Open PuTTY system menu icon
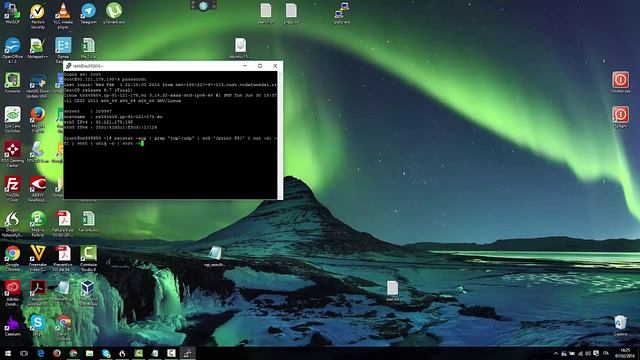 tap(69, 66)
